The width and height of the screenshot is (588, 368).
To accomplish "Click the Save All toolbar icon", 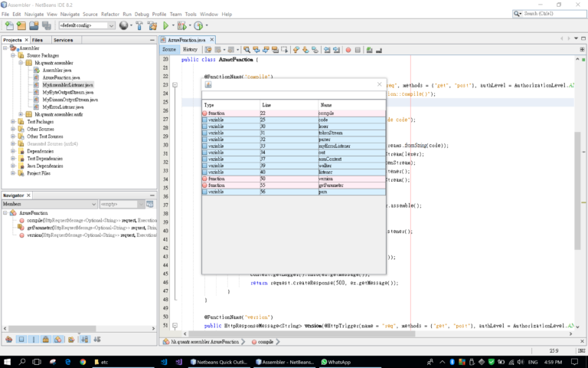I will tap(47, 25).
